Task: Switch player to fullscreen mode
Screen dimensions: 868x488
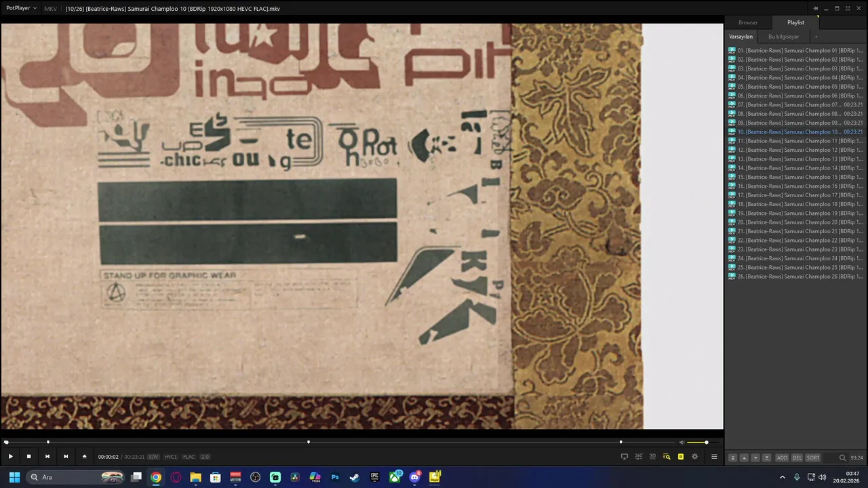Action: pyautogui.click(x=848, y=8)
